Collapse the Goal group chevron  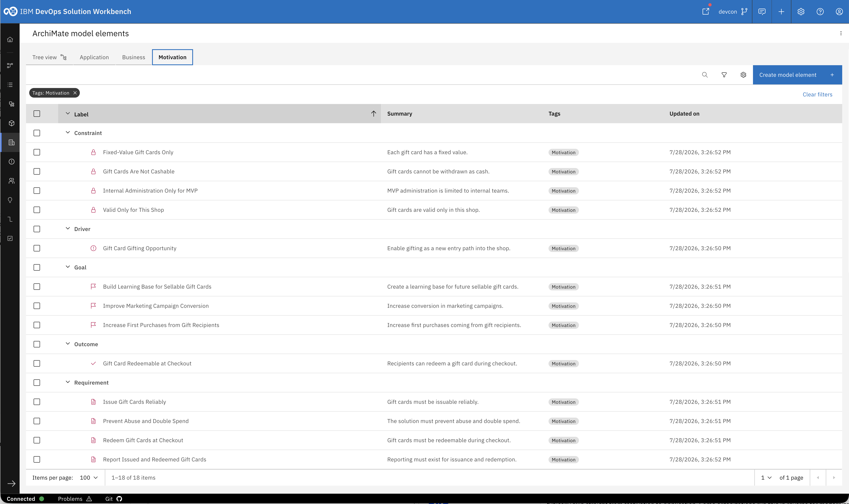[68, 267]
